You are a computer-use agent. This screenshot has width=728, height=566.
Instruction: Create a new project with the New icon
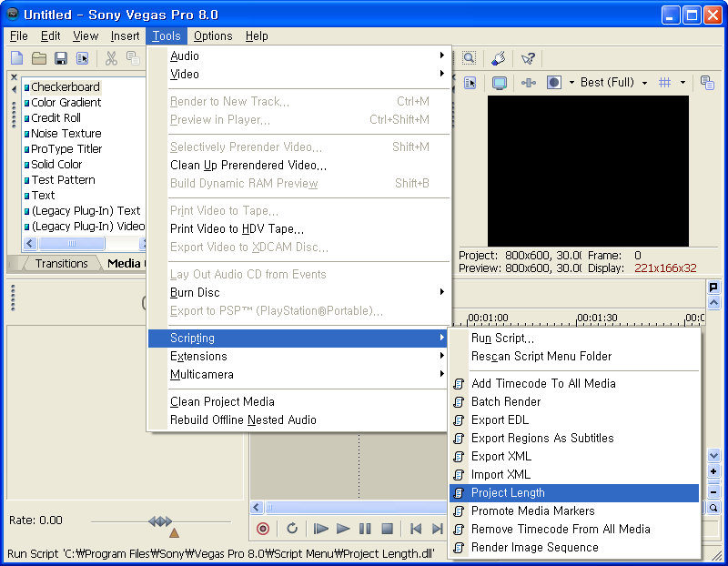click(x=16, y=58)
